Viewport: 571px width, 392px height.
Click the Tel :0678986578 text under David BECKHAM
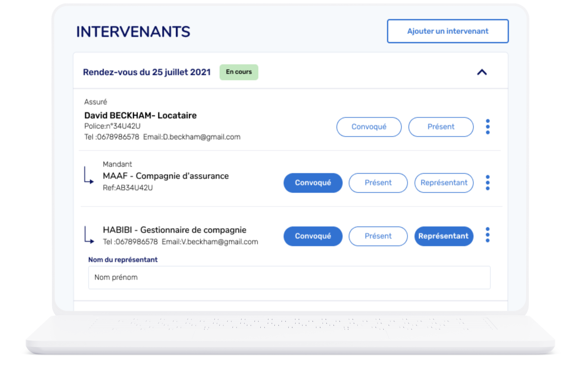point(112,137)
